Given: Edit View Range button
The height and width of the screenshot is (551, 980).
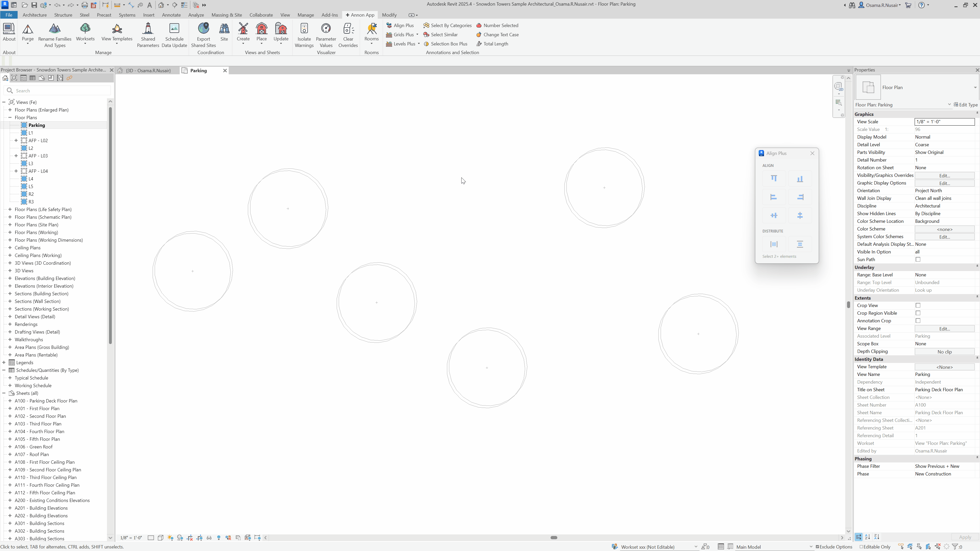Looking at the screenshot, I should pyautogui.click(x=945, y=328).
